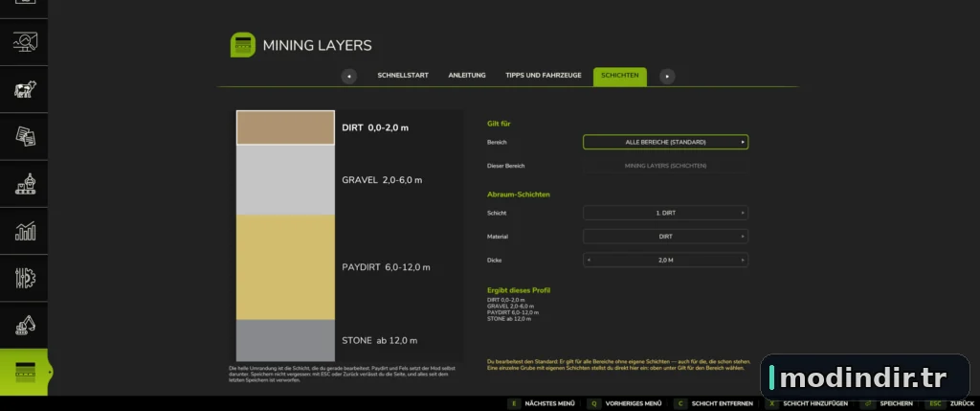Click 'Schicht entfernen' to remove layer
The image size is (980, 411).
[722, 404]
